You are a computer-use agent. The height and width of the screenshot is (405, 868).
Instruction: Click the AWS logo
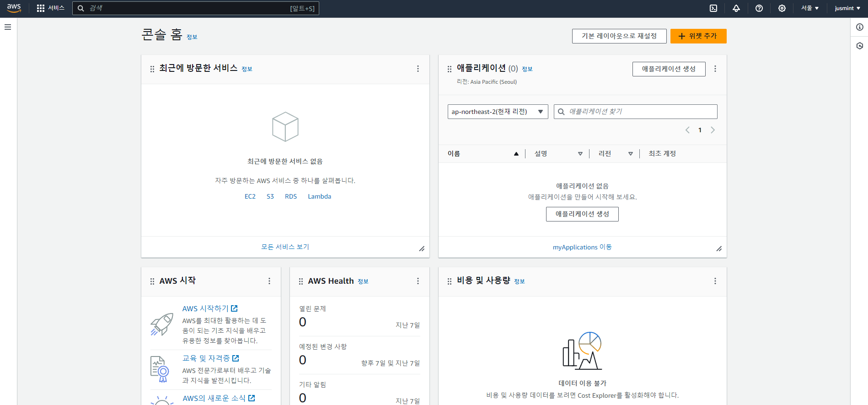click(x=14, y=8)
